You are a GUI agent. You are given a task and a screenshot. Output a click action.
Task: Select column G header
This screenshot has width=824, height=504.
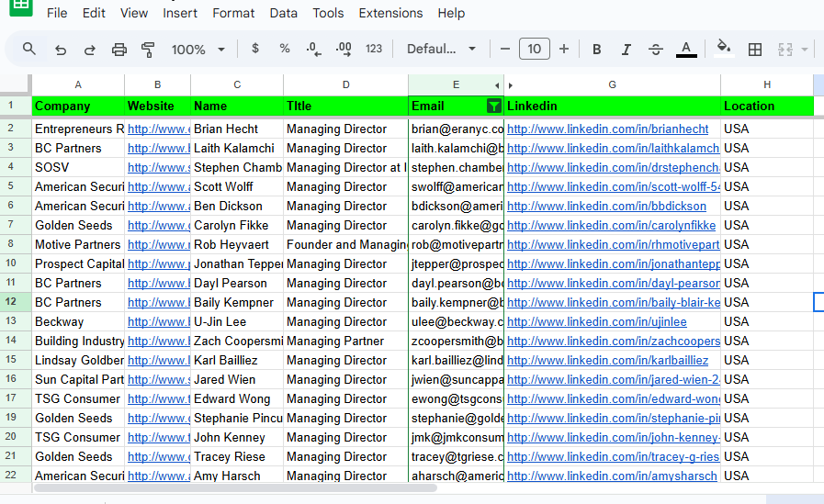pos(612,84)
